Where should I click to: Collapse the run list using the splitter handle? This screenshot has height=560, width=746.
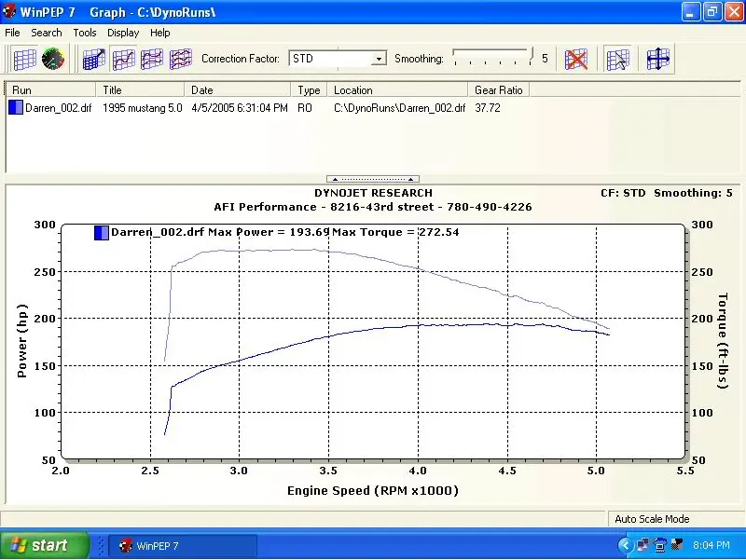[372, 179]
